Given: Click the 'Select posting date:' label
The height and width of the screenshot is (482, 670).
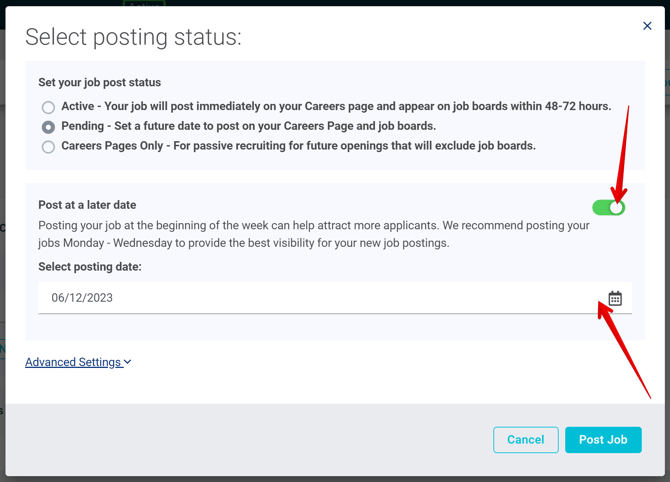Looking at the screenshot, I should [x=90, y=267].
